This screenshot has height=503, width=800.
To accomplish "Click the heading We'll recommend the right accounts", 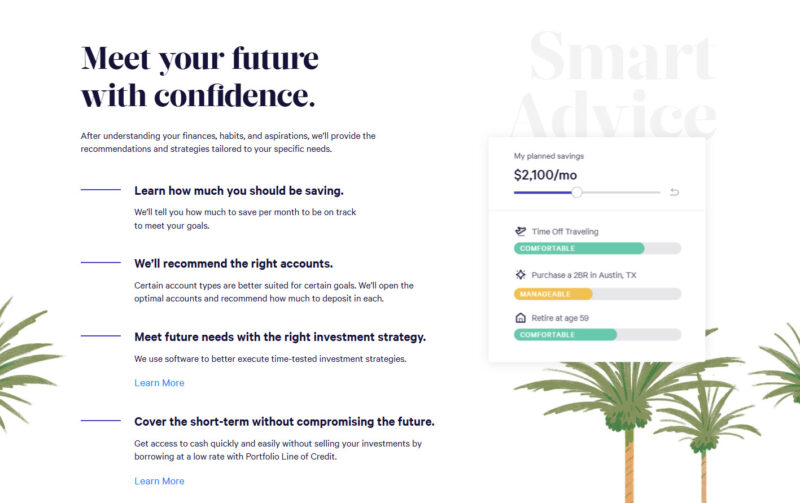I will coord(234,264).
